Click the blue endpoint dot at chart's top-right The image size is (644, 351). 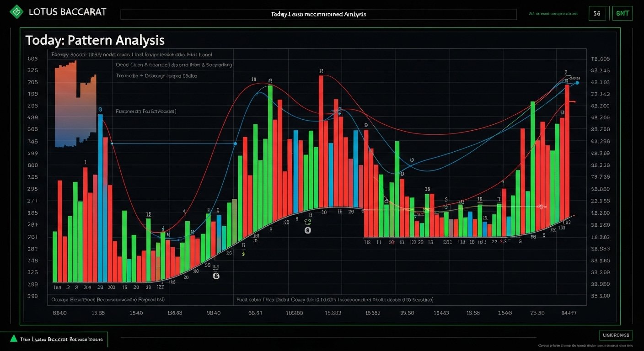pyautogui.click(x=577, y=83)
